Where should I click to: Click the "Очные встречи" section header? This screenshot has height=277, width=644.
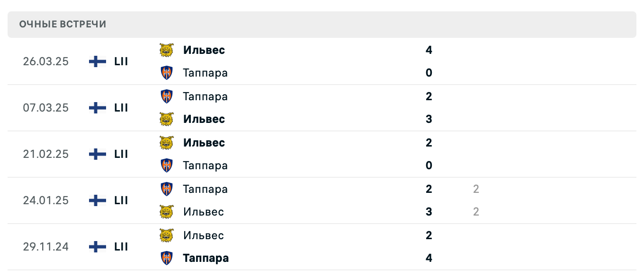(x=63, y=25)
